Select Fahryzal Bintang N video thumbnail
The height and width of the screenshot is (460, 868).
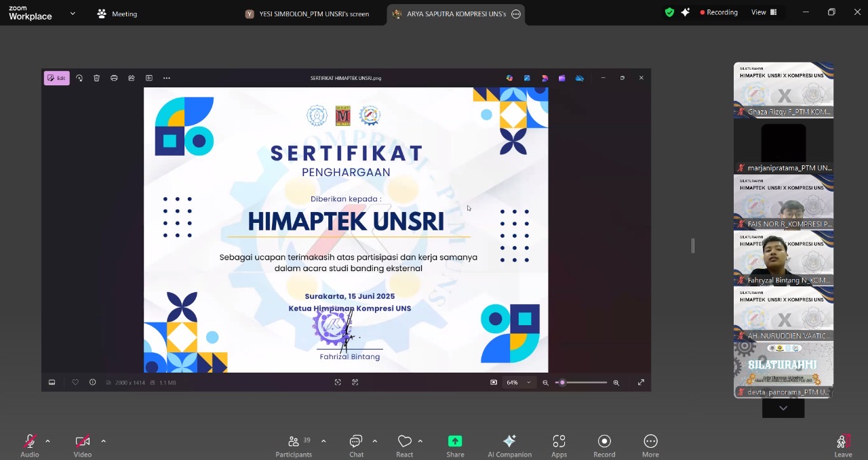[x=783, y=258]
